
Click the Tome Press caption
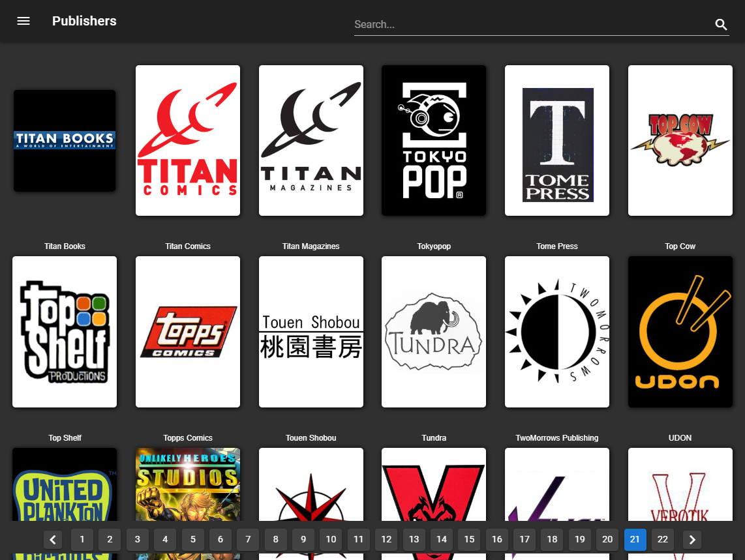[557, 246]
